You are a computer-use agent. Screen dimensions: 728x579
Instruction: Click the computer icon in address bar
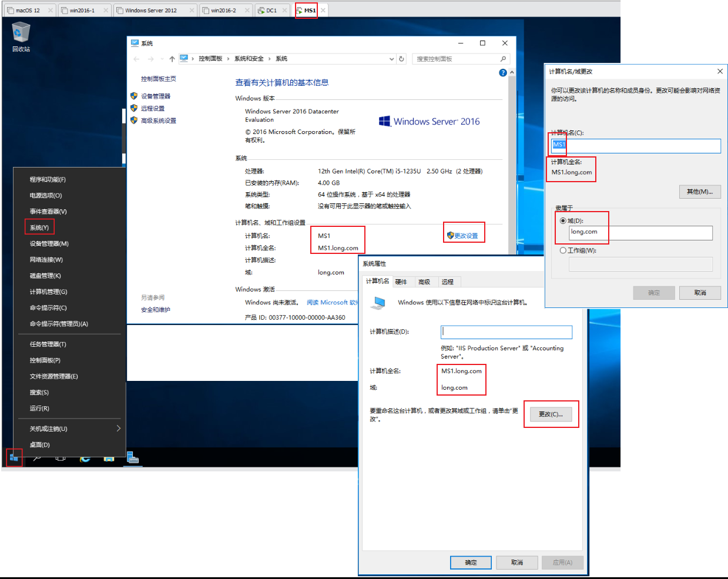pyautogui.click(x=184, y=58)
